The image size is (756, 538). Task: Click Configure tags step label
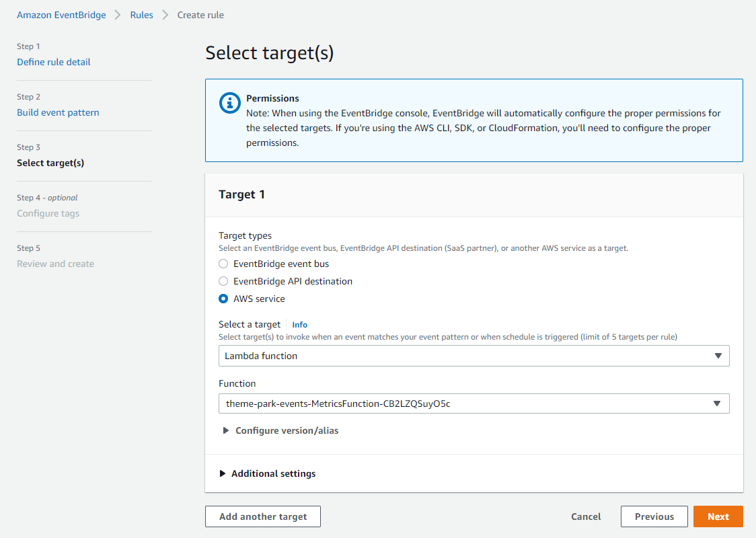pos(48,213)
